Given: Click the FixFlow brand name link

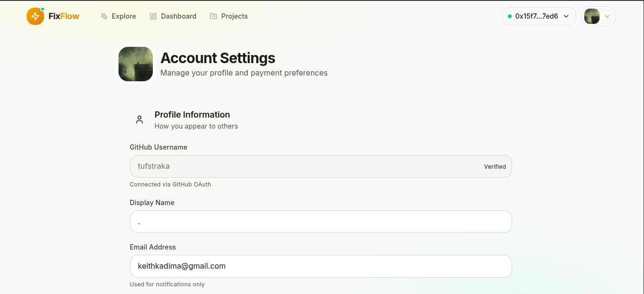Looking at the screenshot, I should (x=64, y=16).
